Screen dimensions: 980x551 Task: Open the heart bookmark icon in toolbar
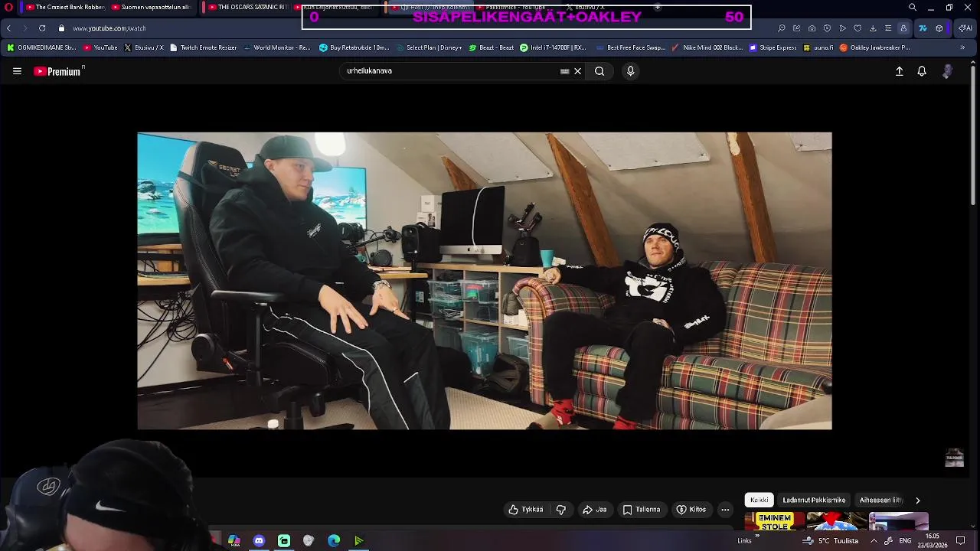click(857, 28)
